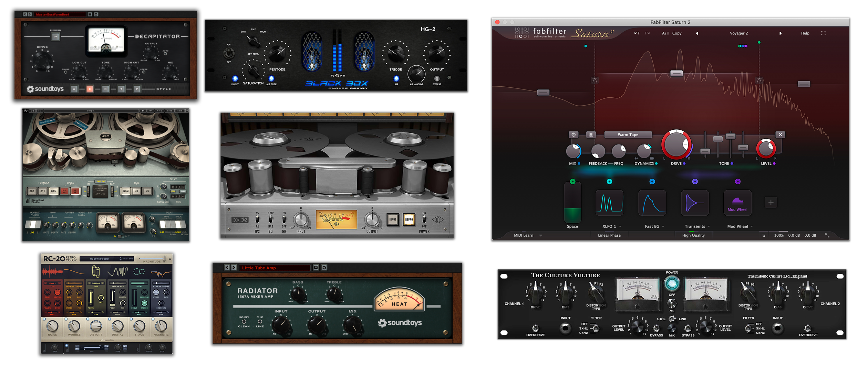Toggle the HG-2 IN/OUT blue button
Image resolution: width=868 pixels, height=376 pixels.
coord(235,78)
